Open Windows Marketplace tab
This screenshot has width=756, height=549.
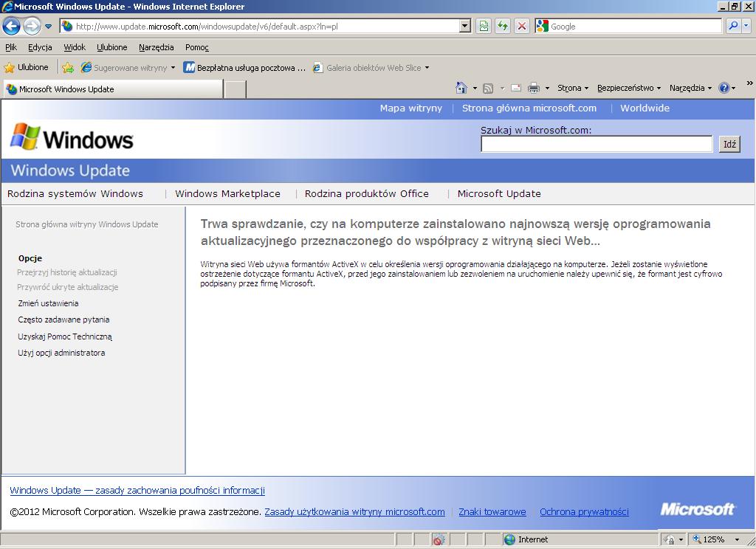click(x=227, y=194)
